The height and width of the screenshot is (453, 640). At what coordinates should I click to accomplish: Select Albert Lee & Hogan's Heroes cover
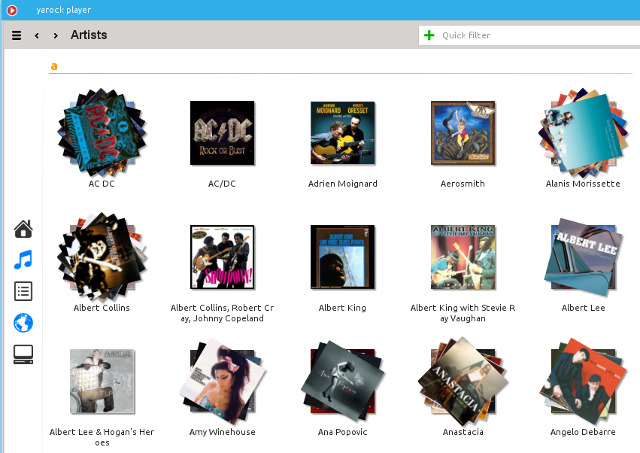(x=102, y=381)
